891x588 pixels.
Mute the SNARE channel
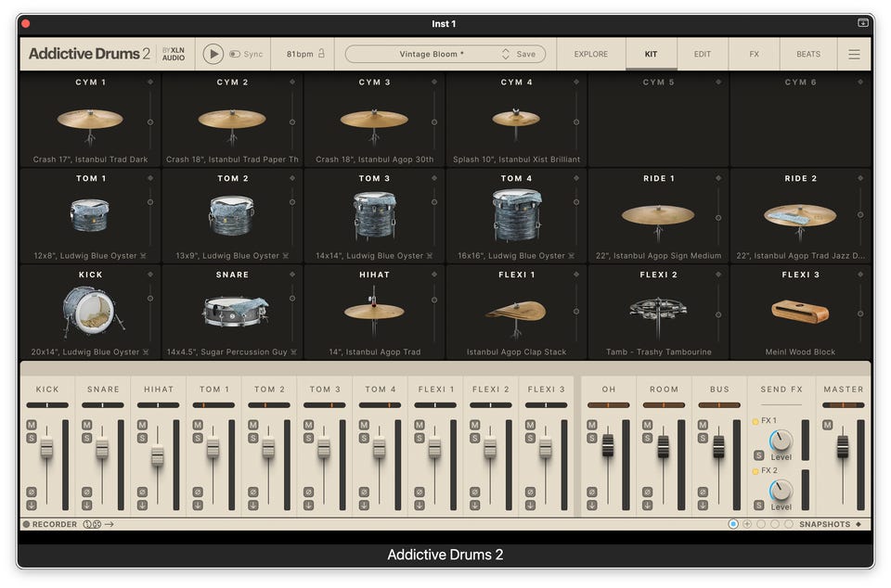pos(87,425)
